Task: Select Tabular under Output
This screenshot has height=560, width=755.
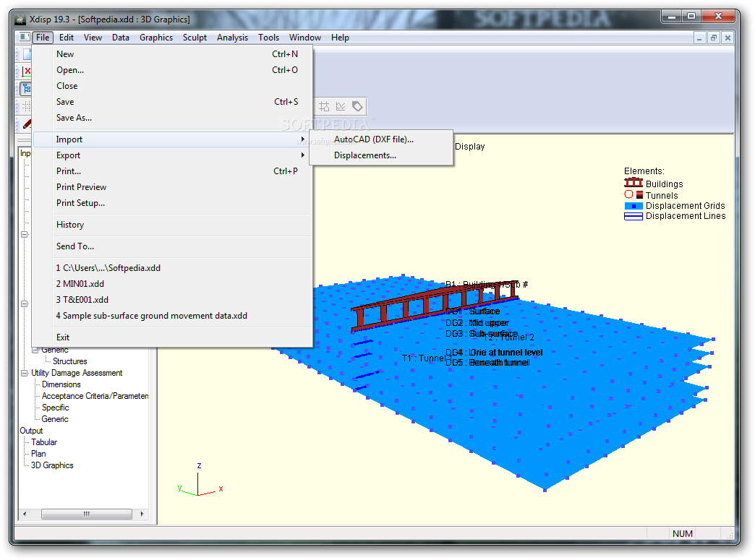Action: pos(44,442)
